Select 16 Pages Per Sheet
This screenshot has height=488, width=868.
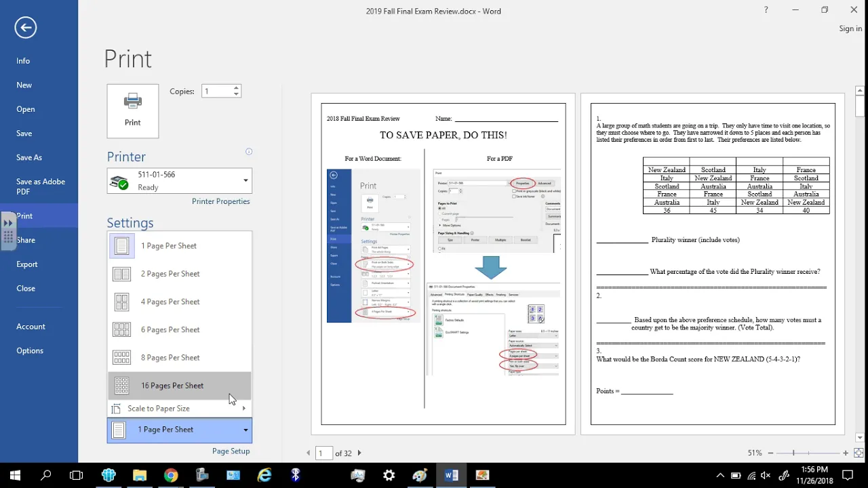pyautogui.click(x=180, y=386)
